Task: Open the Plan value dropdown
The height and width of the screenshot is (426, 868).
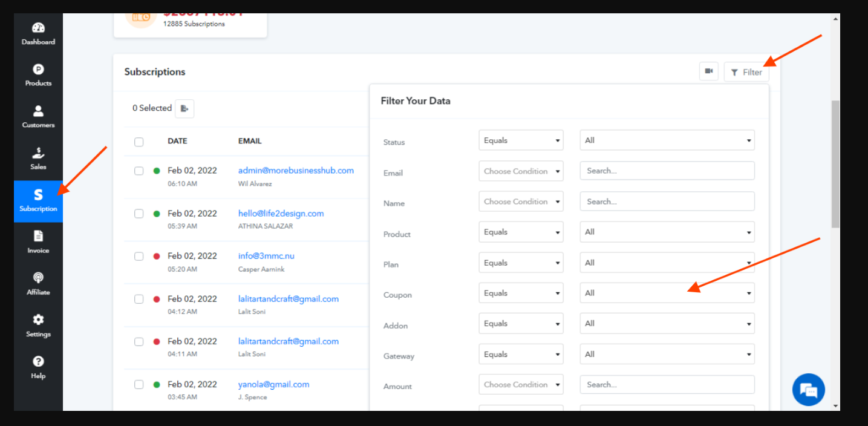Action: pos(667,263)
